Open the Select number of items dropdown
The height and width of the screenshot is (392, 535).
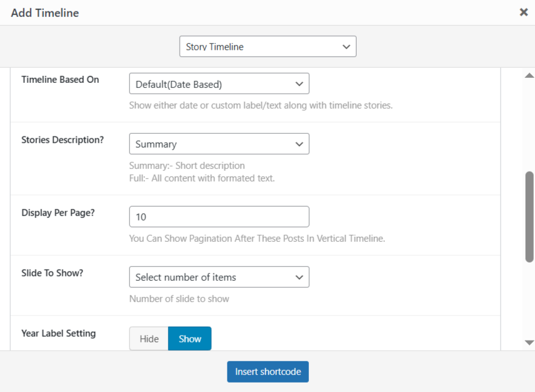tap(219, 277)
